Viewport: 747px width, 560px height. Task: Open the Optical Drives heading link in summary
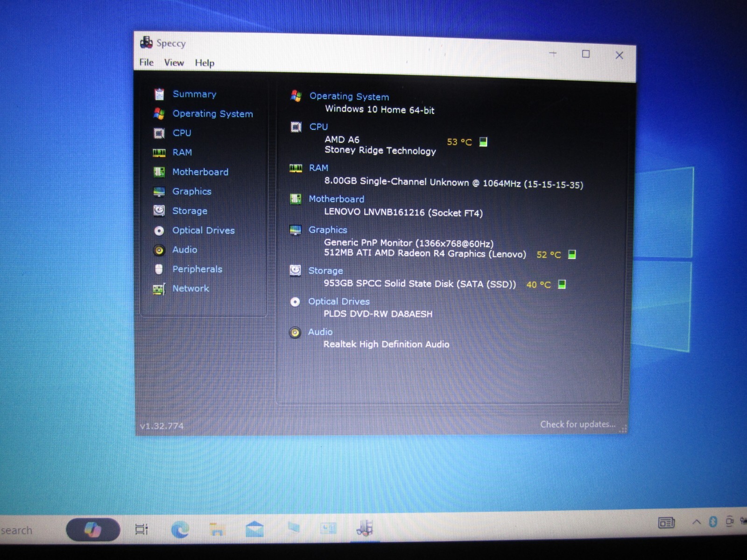[338, 301]
